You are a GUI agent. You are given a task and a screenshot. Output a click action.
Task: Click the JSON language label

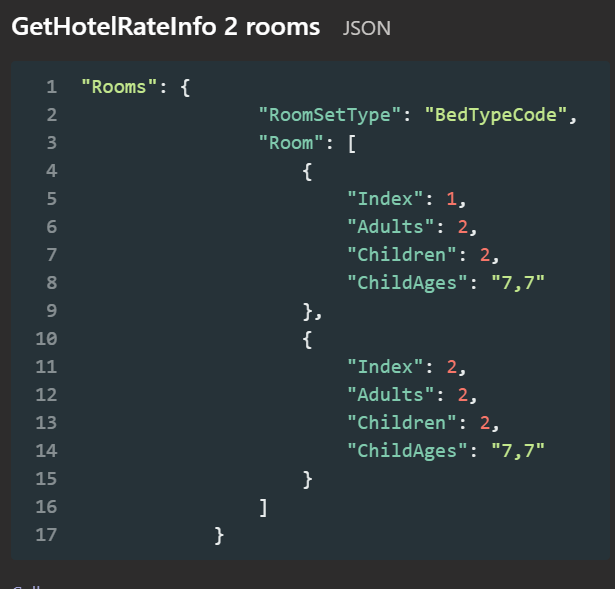367,28
